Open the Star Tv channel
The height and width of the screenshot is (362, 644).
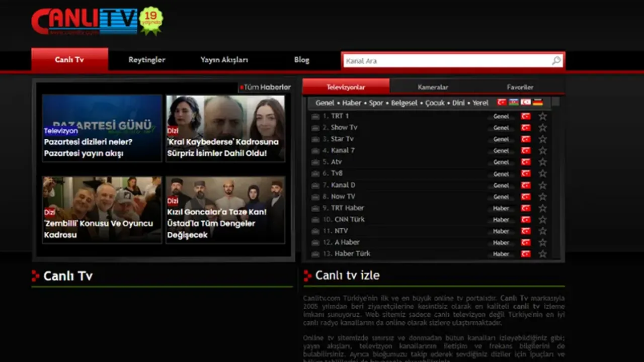[342, 139]
